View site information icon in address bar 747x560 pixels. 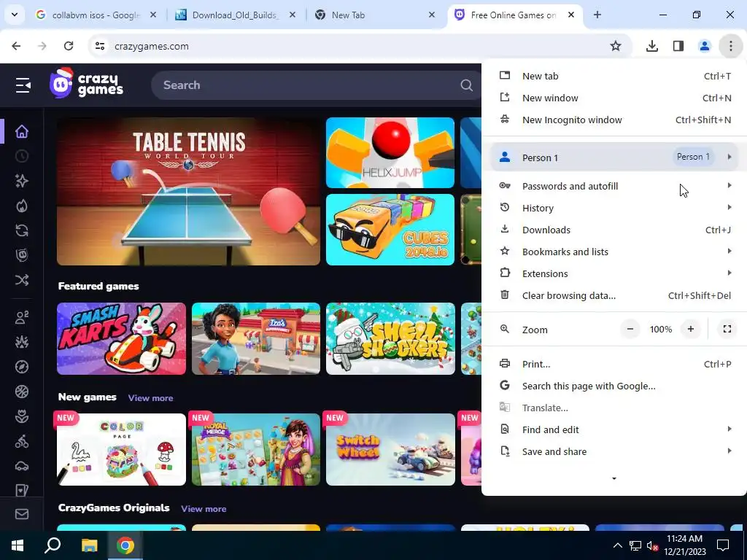point(99,46)
